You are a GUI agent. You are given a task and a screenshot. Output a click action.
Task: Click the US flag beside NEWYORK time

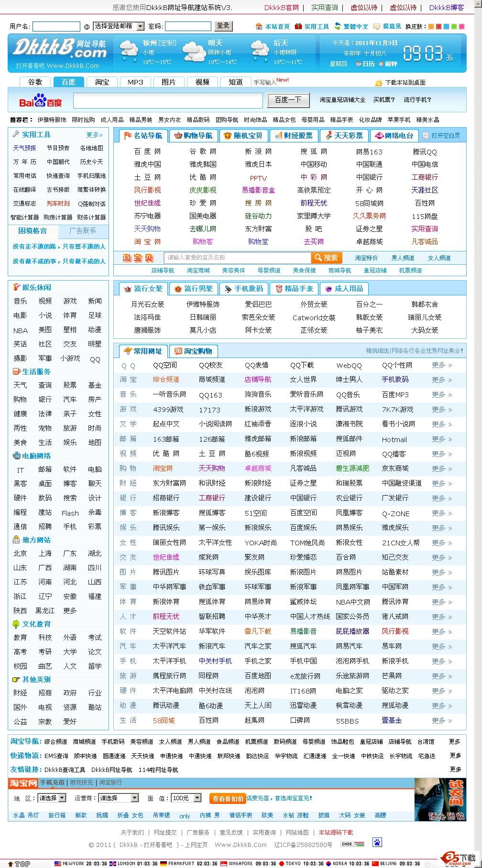(x=58, y=863)
